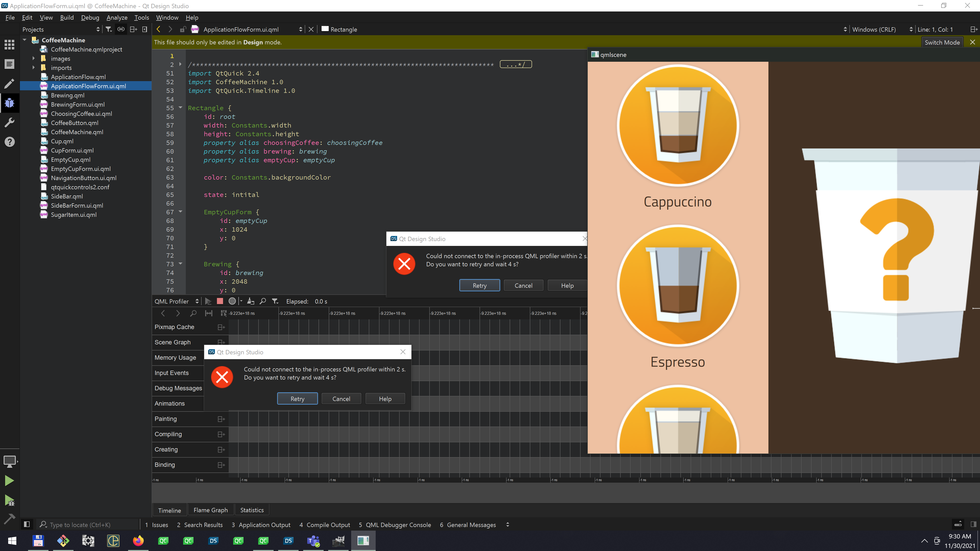The image size is (980, 551).
Task: Open the Analyze menu
Action: (x=117, y=18)
